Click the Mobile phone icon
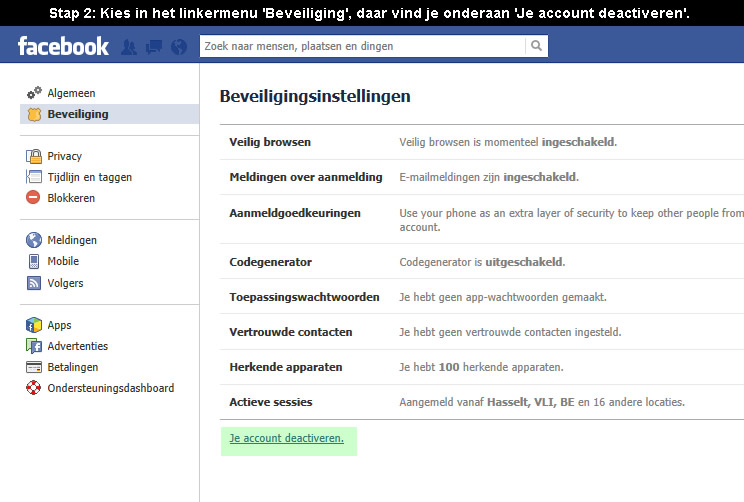 34,261
